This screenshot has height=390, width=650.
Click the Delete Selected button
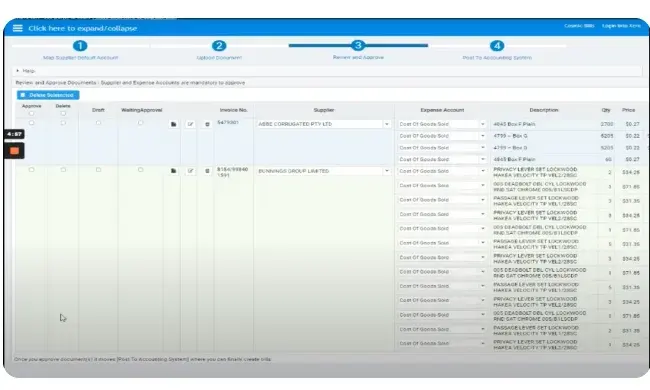[48, 95]
